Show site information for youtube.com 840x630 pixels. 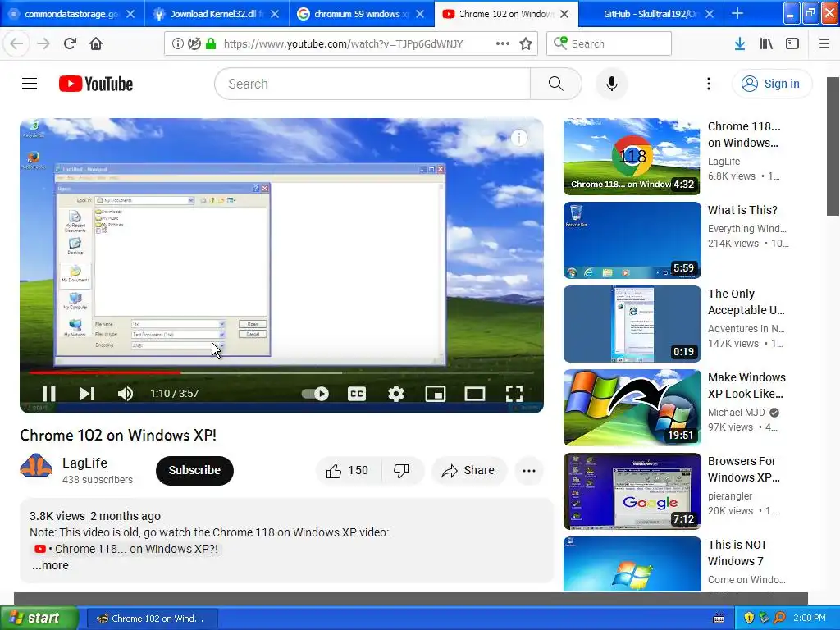pos(178,44)
